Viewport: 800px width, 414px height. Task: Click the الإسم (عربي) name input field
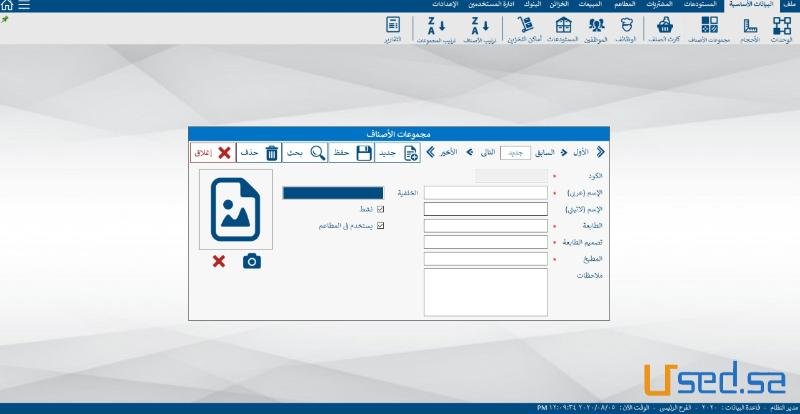pyautogui.click(x=486, y=193)
